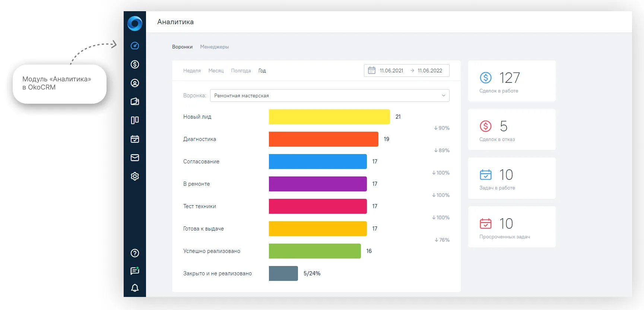Open the contacts person icon in sidebar

[135, 83]
